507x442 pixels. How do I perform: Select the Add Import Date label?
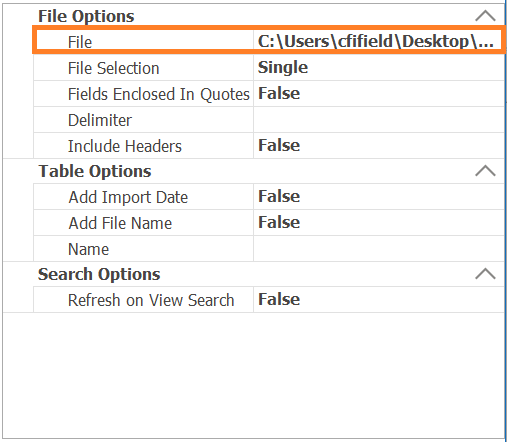point(128,197)
